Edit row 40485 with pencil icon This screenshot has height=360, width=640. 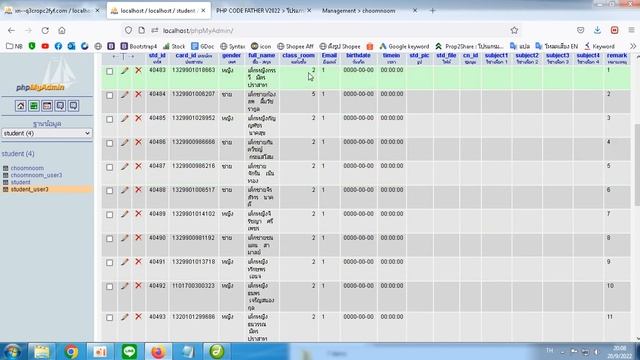[124, 119]
